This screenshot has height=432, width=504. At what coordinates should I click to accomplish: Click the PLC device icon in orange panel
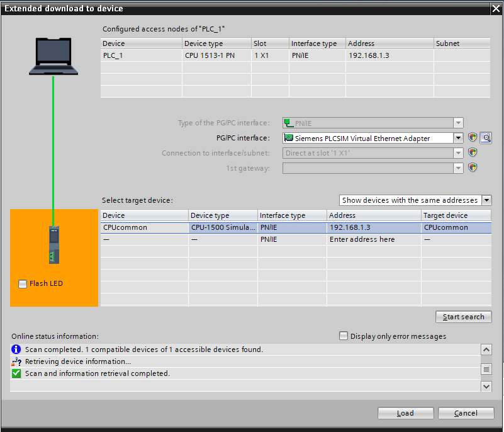coord(54,245)
